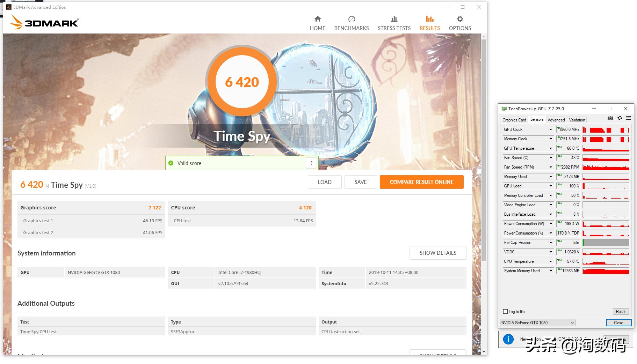Open Stress Tests in 3DMark
This screenshot has height=364, width=637.
394,22
